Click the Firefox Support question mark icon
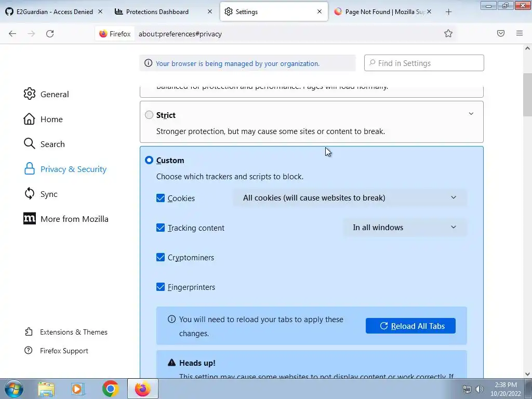 tap(29, 350)
